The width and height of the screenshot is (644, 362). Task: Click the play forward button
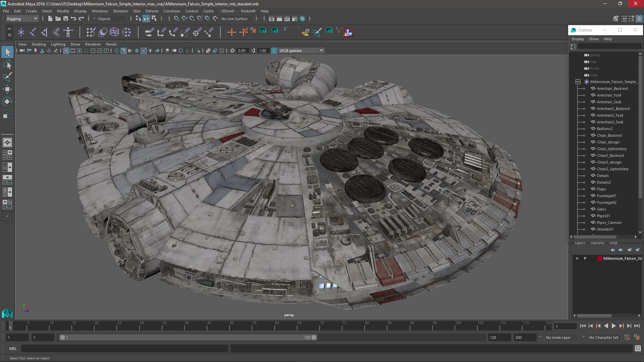click(x=614, y=326)
